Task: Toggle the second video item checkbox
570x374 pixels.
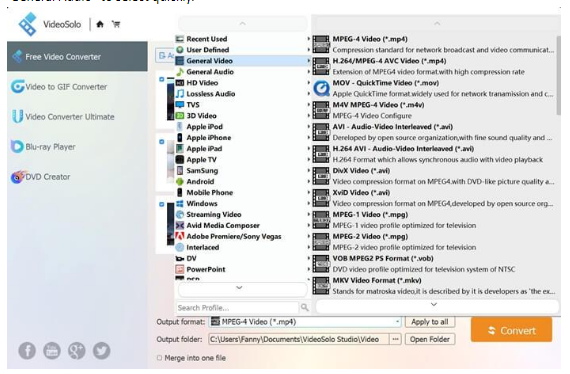Action: pos(162,141)
